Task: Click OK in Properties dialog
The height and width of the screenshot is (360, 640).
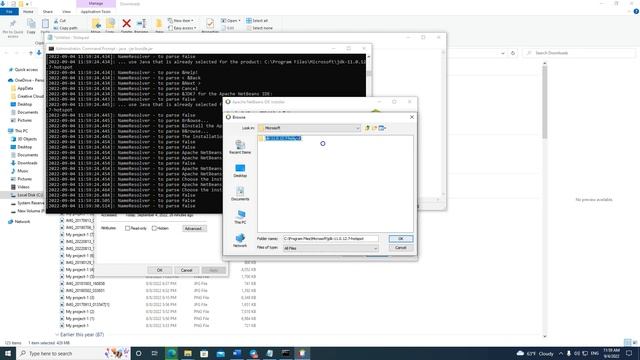Action: [160, 270]
